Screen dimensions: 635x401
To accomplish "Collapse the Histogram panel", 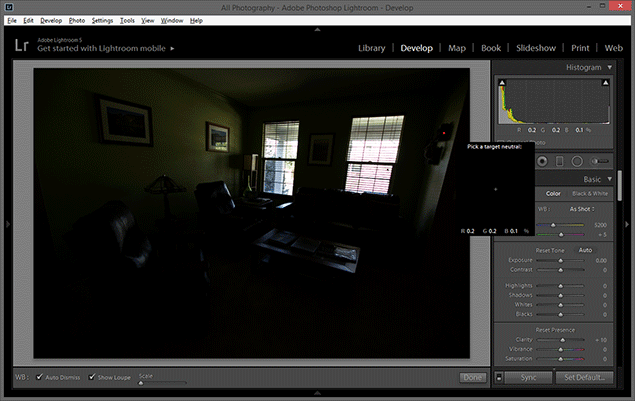I will 609,68.
